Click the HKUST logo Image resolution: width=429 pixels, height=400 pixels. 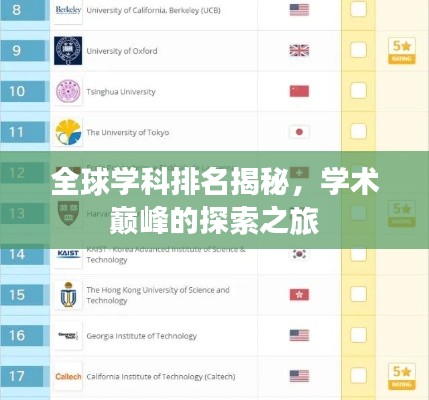click(68, 295)
